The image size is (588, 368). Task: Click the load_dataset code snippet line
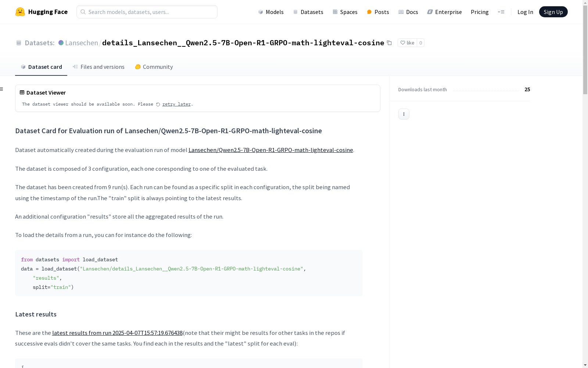coord(164,269)
